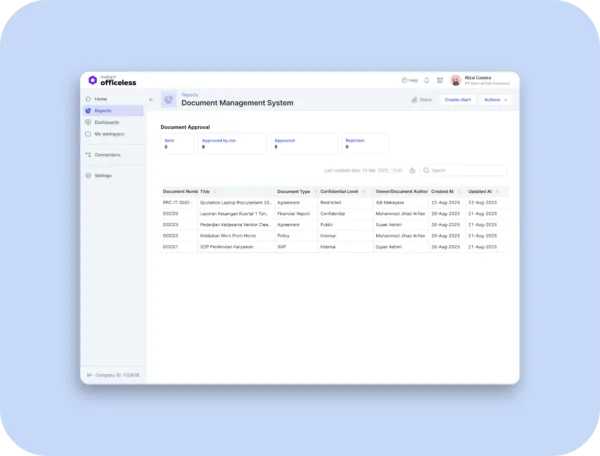Click the export icon beside the search box
This screenshot has width=600, height=456.
point(412,171)
